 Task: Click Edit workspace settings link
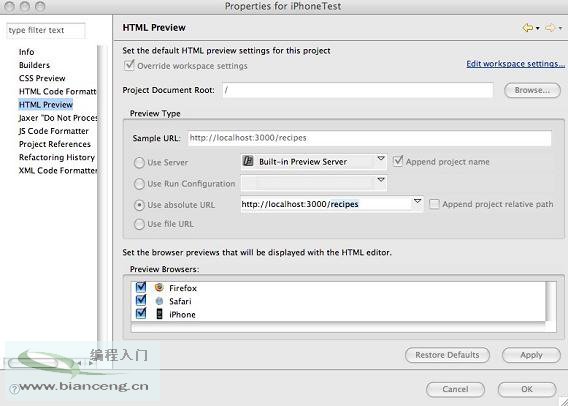[515, 64]
